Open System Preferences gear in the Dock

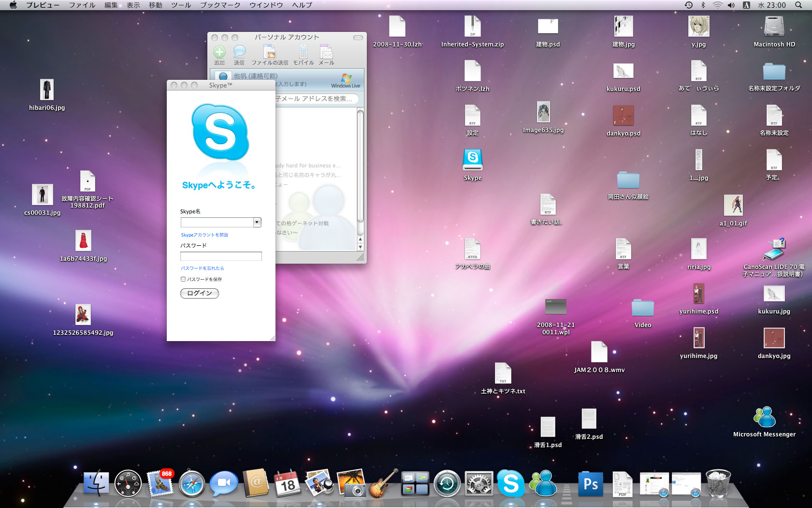click(479, 483)
